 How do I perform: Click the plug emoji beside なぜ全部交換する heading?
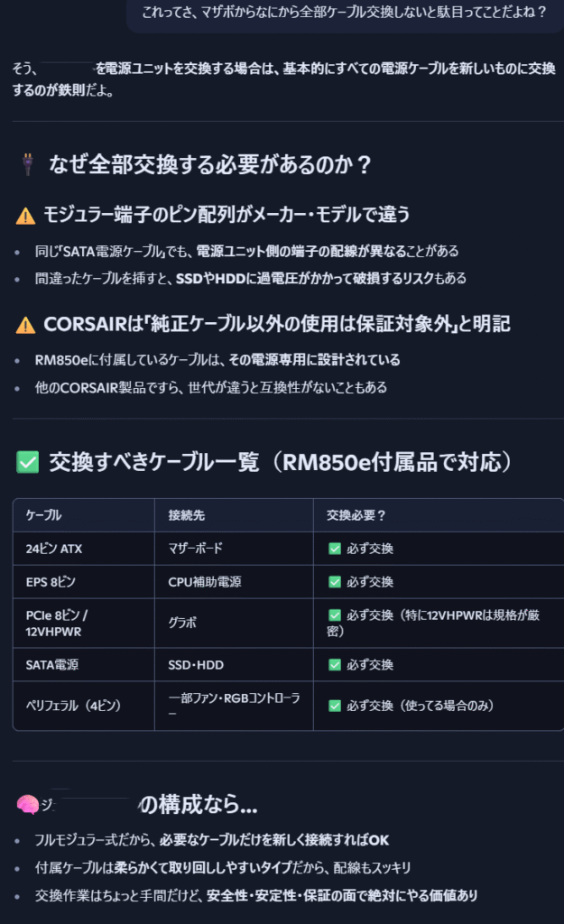click(x=26, y=164)
